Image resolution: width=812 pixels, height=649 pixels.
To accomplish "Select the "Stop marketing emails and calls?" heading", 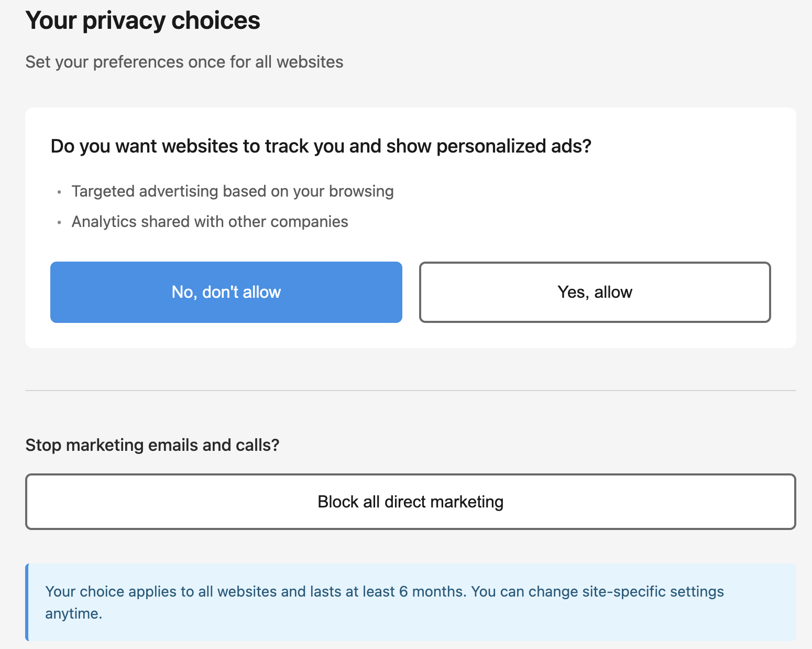I will point(152,445).
